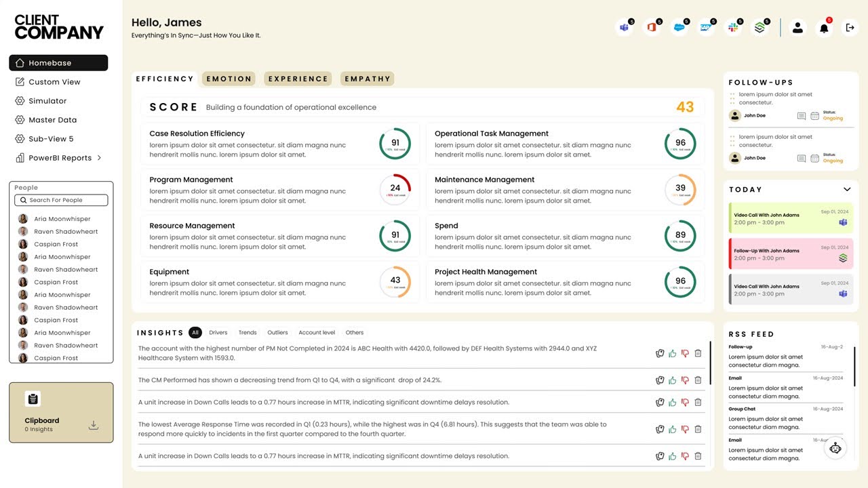Open the Project Health Management card title

pyautogui.click(x=486, y=272)
